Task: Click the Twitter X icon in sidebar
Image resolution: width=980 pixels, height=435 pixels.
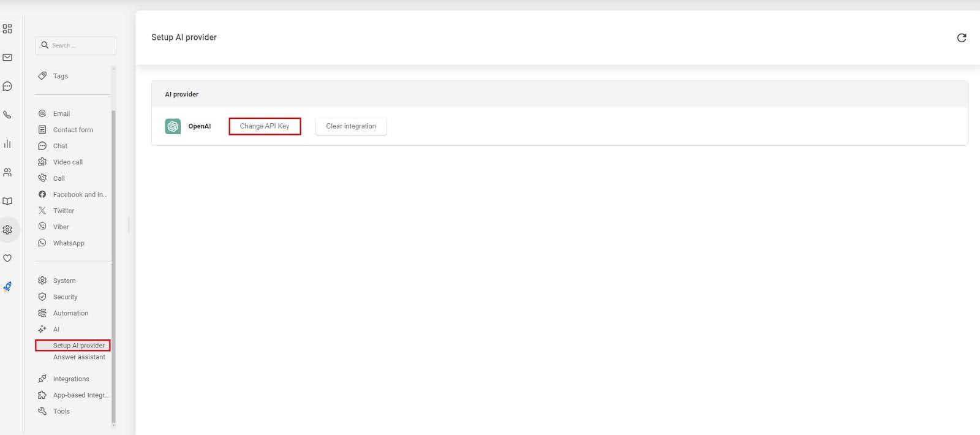Action: point(42,211)
